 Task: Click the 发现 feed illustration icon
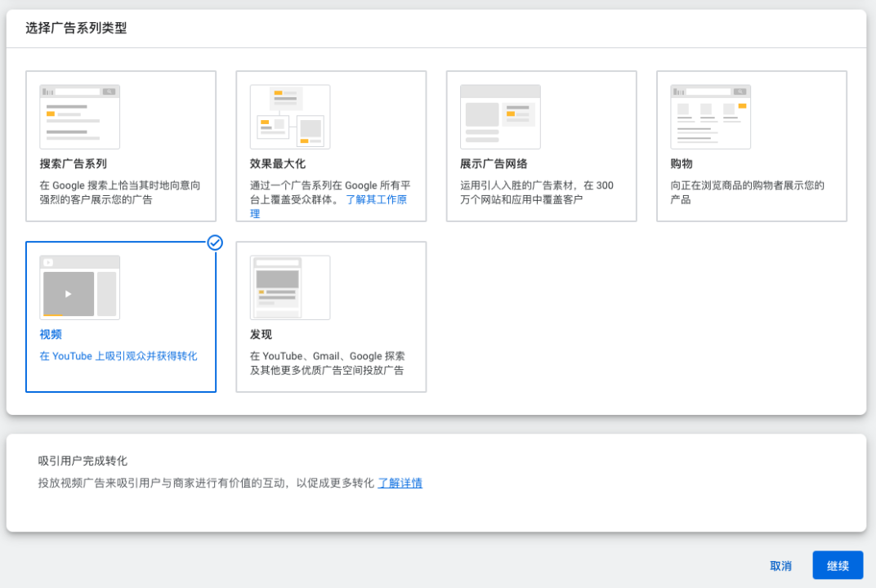(x=289, y=287)
